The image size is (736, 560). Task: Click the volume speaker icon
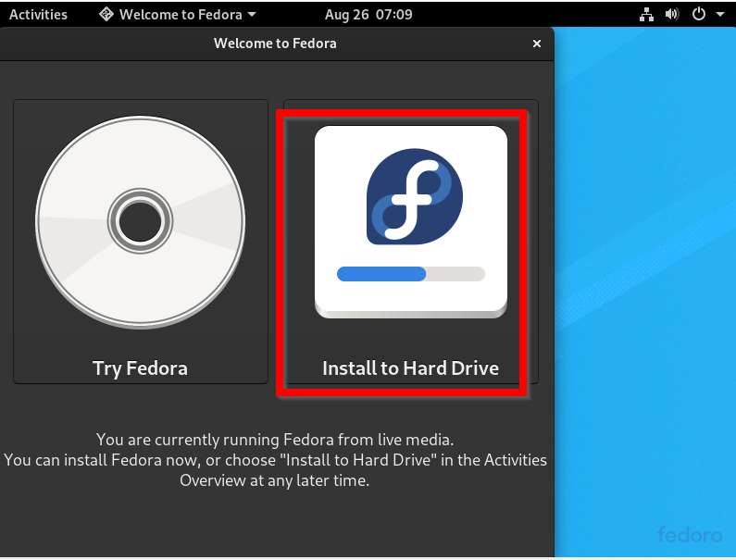click(672, 15)
